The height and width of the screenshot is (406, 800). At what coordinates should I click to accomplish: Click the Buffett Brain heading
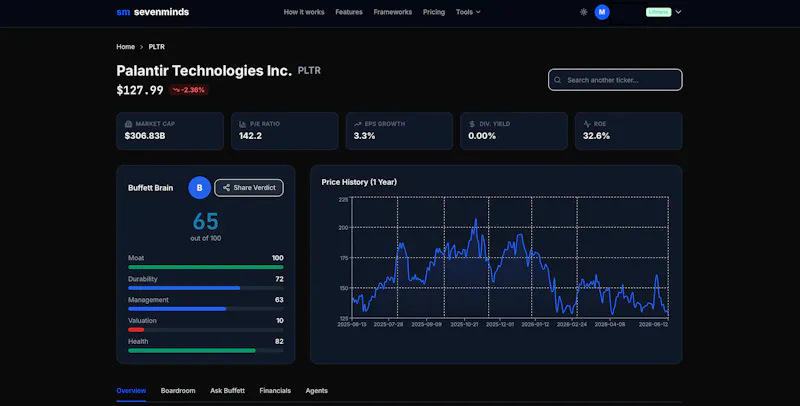151,188
